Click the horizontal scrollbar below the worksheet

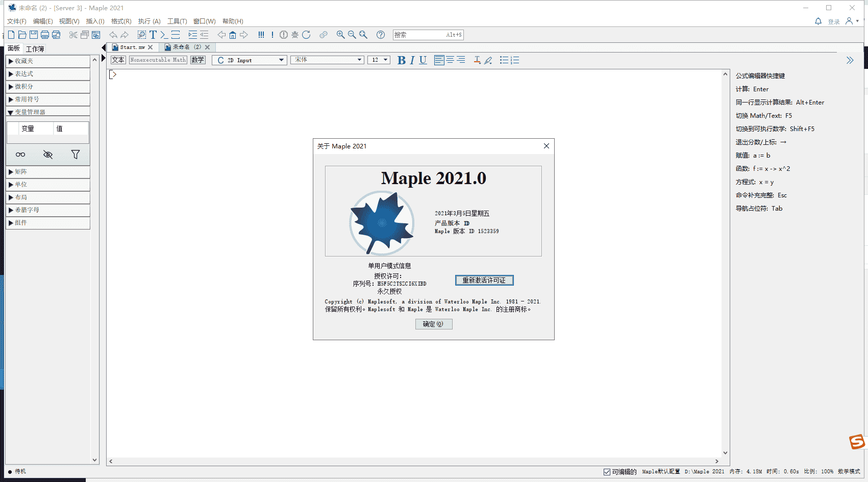413,461
